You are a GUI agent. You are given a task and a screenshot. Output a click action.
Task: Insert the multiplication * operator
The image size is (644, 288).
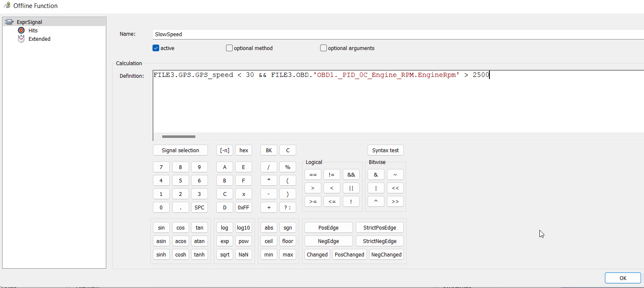[269, 180]
